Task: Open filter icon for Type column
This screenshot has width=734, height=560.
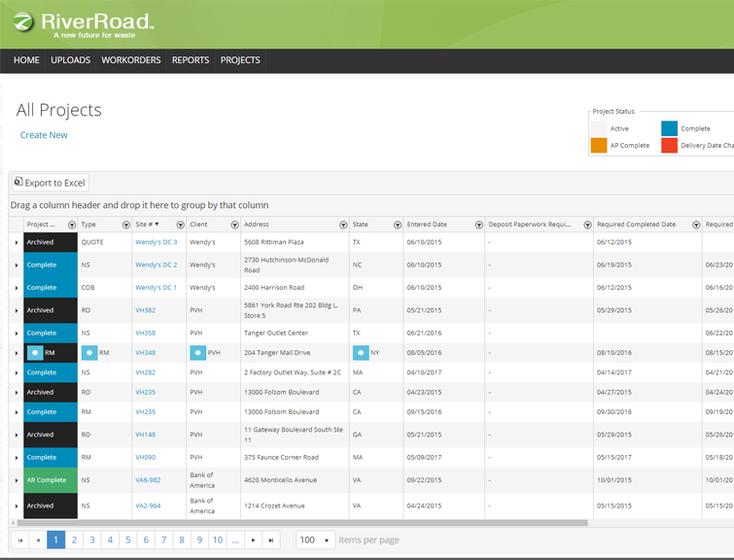Action: 126,225
